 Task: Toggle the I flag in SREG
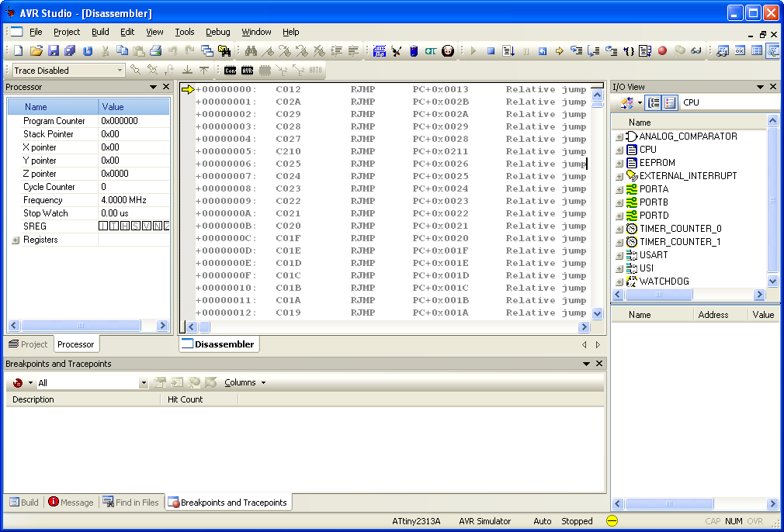tap(103, 226)
